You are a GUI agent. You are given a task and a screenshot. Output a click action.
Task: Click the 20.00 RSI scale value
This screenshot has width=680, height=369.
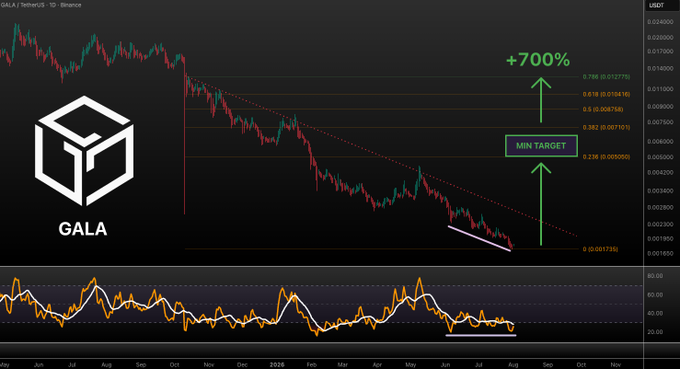click(655, 332)
